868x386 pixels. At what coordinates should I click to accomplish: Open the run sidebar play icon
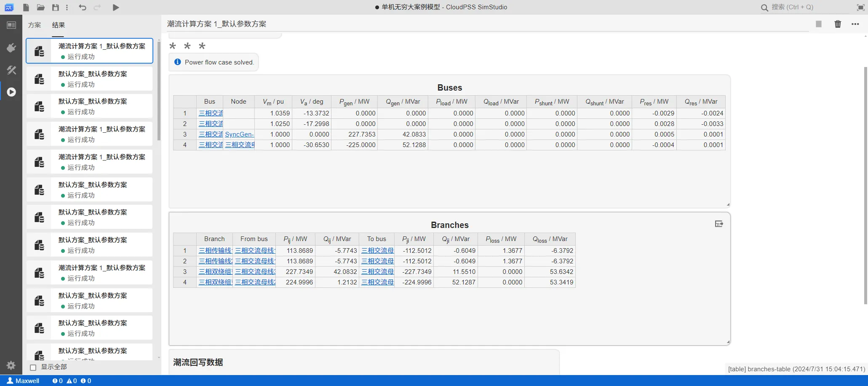[x=11, y=92]
